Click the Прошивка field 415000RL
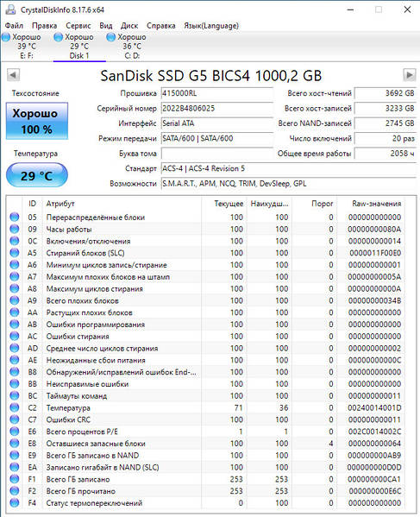The height and width of the screenshot is (517, 420). 217,93
